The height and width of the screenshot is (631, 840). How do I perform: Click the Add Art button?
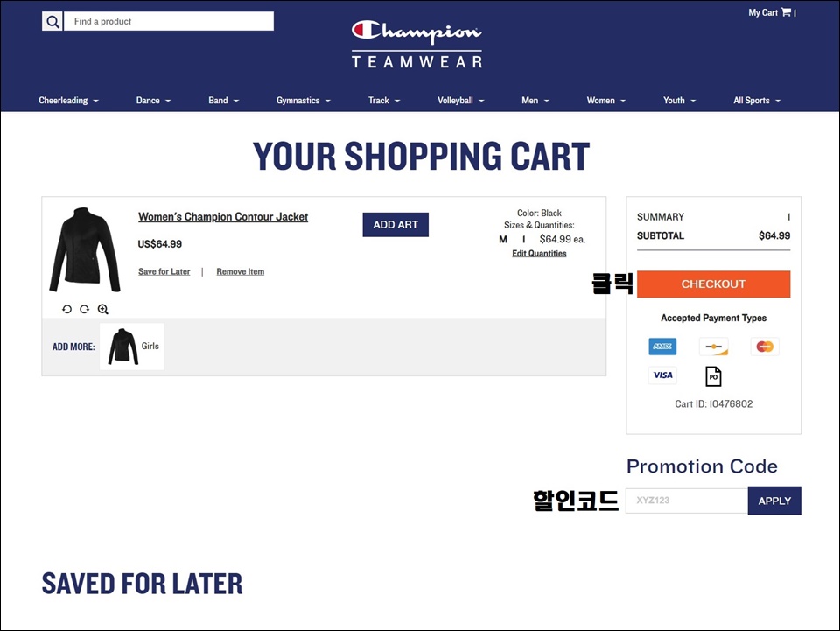point(395,224)
